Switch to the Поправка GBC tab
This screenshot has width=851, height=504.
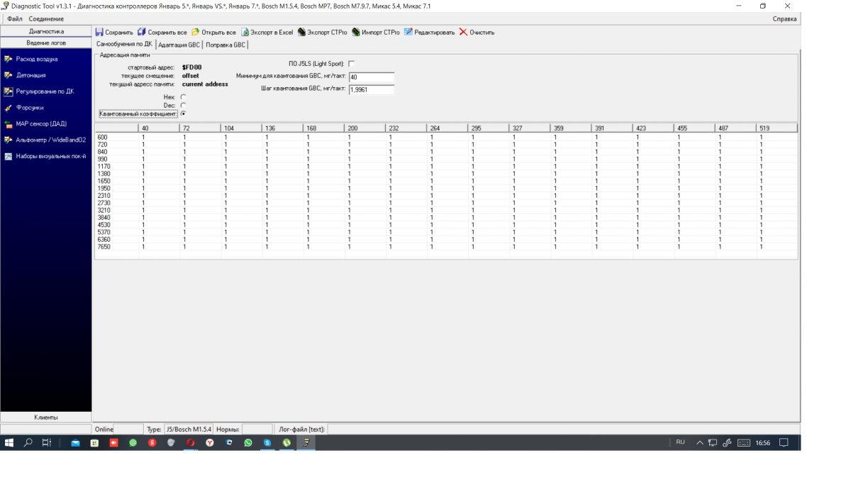226,45
